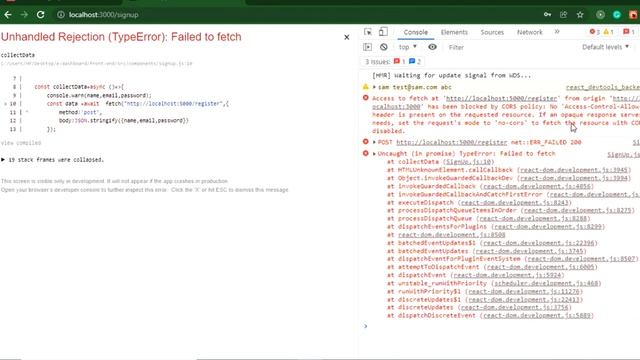Screen dimensions: 640x360
Task: Open the red extension icon at the toolbar edge
Action: 633,15
